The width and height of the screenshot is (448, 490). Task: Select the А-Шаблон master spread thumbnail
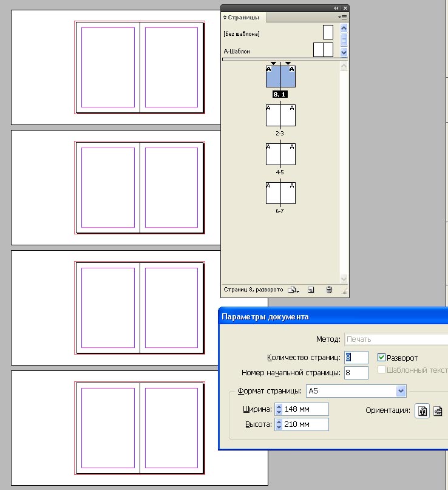click(323, 50)
